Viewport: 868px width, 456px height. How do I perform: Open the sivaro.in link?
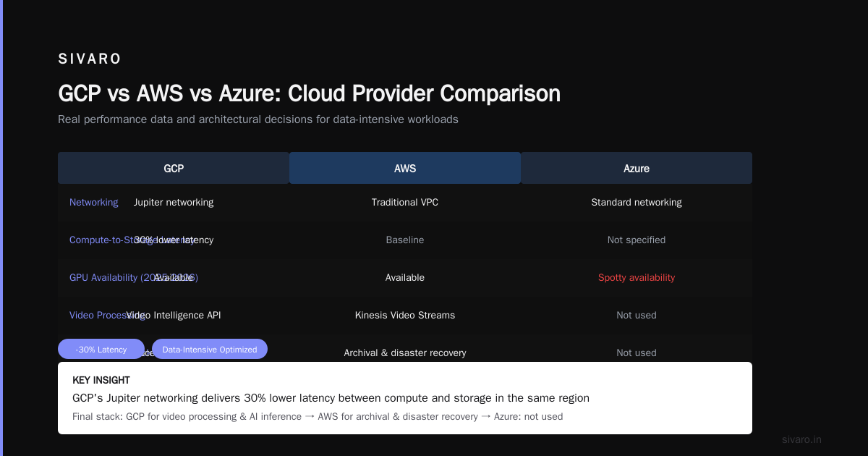(801, 439)
